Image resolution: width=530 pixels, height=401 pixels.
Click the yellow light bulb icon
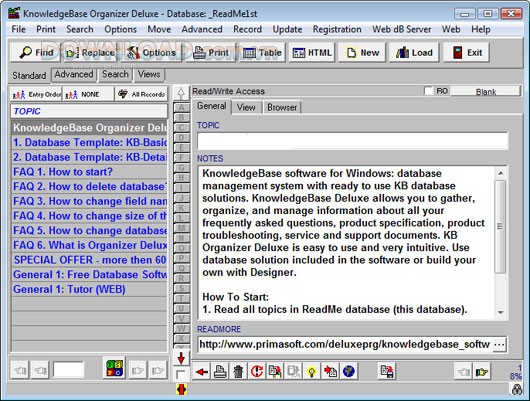click(312, 372)
